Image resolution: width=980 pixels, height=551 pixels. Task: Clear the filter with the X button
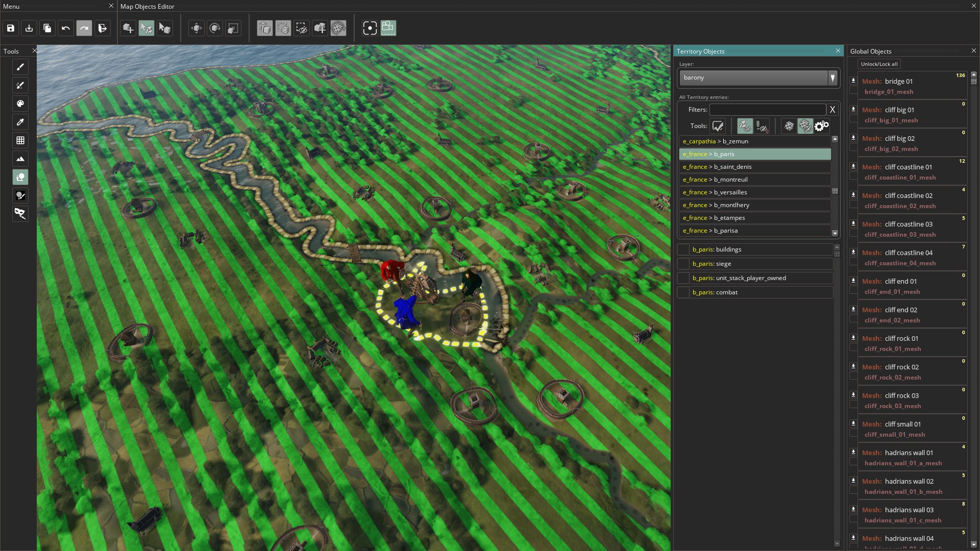(x=832, y=109)
